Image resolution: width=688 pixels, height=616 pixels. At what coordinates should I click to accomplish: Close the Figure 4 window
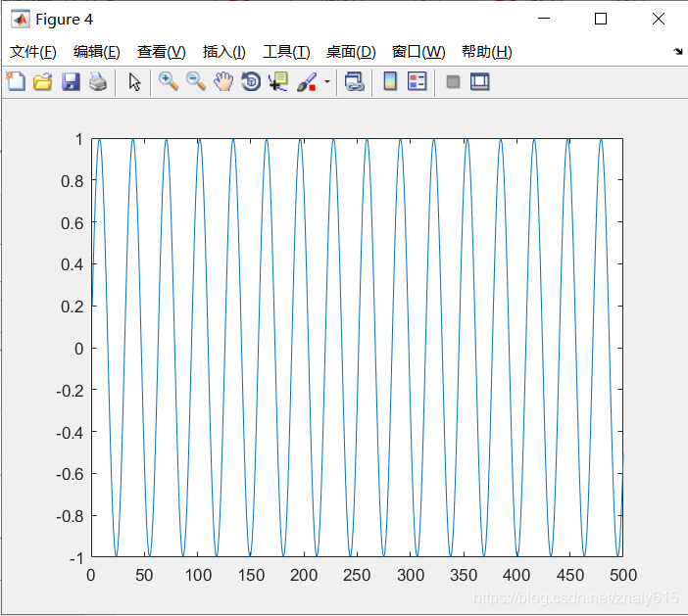click(659, 19)
